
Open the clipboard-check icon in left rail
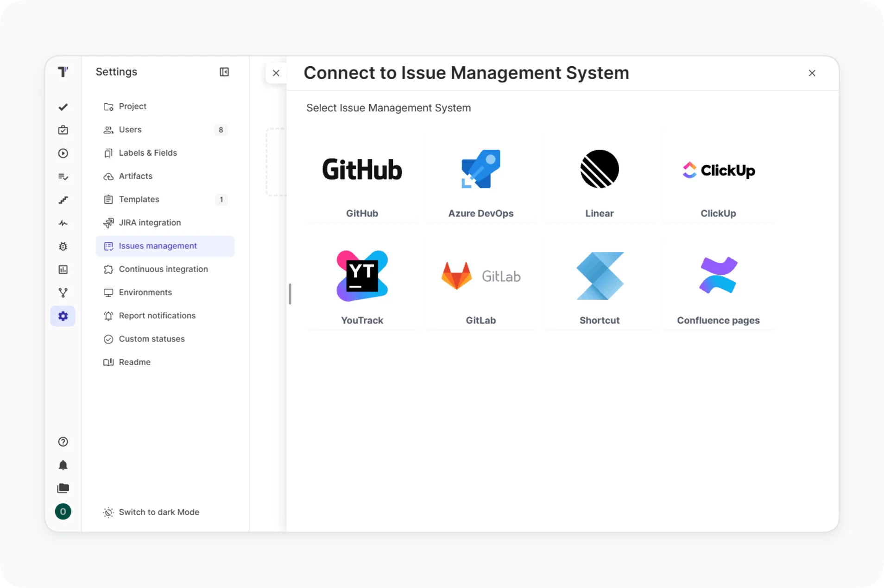(x=63, y=130)
